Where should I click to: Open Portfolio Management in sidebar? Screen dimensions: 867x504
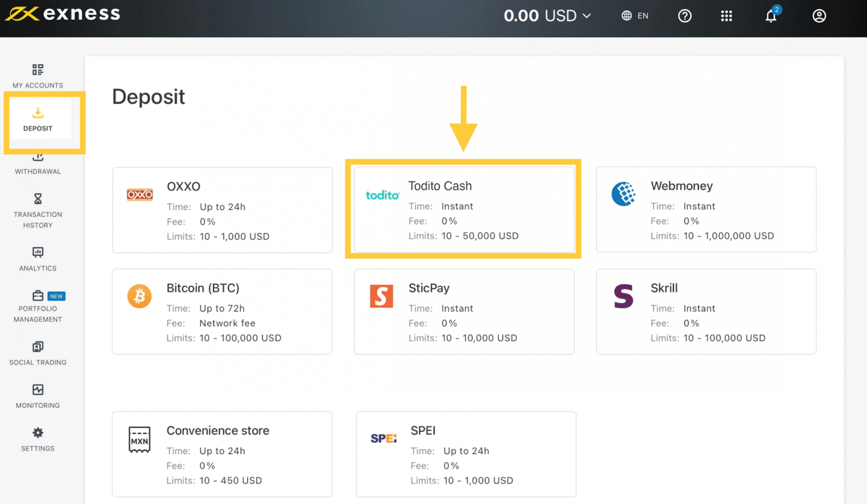38,307
